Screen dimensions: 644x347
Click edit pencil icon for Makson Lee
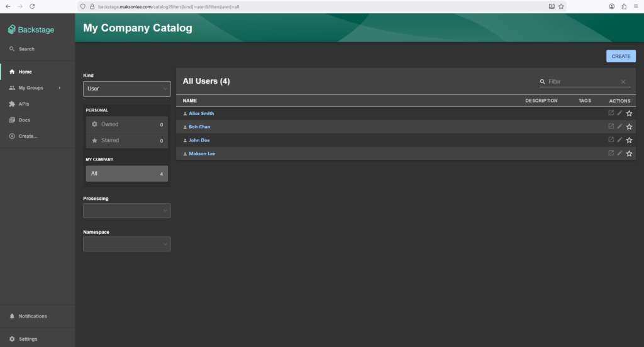tap(619, 153)
